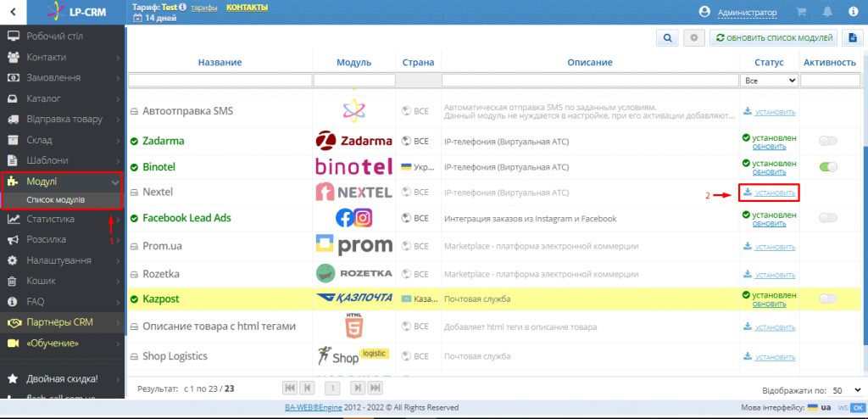868x419 pixels.
Task: Collapse sidebar with back arrow icon
Action: [x=13, y=12]
